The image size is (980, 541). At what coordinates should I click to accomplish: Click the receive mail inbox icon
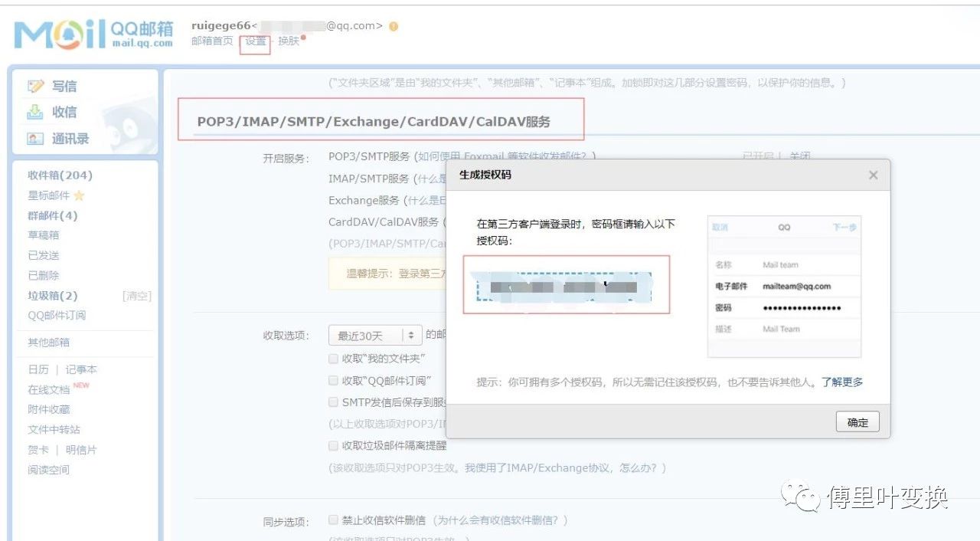point(35,112)
